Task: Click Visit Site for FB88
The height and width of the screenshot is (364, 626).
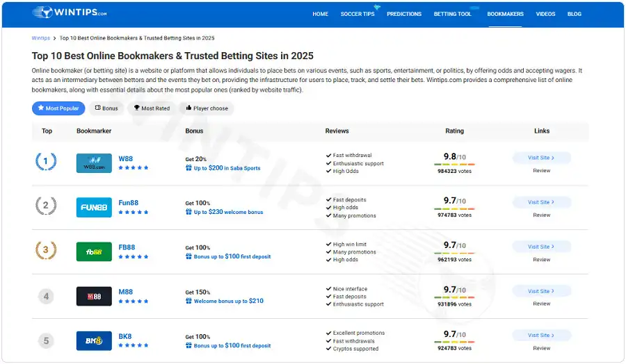Action: click(x=541, y=247)
